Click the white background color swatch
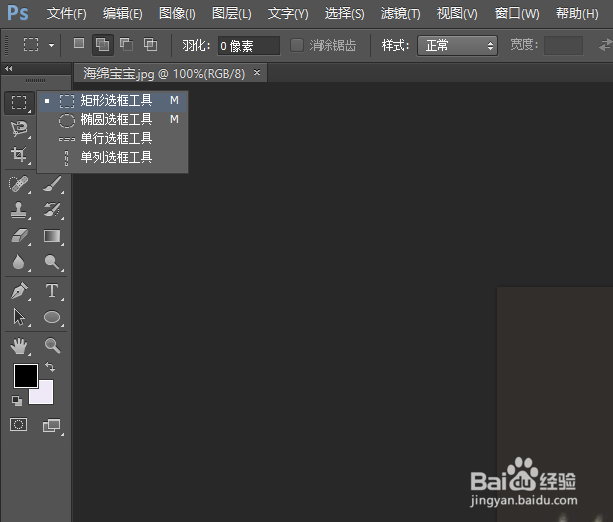The image size is (613, 522). [44, 396]
